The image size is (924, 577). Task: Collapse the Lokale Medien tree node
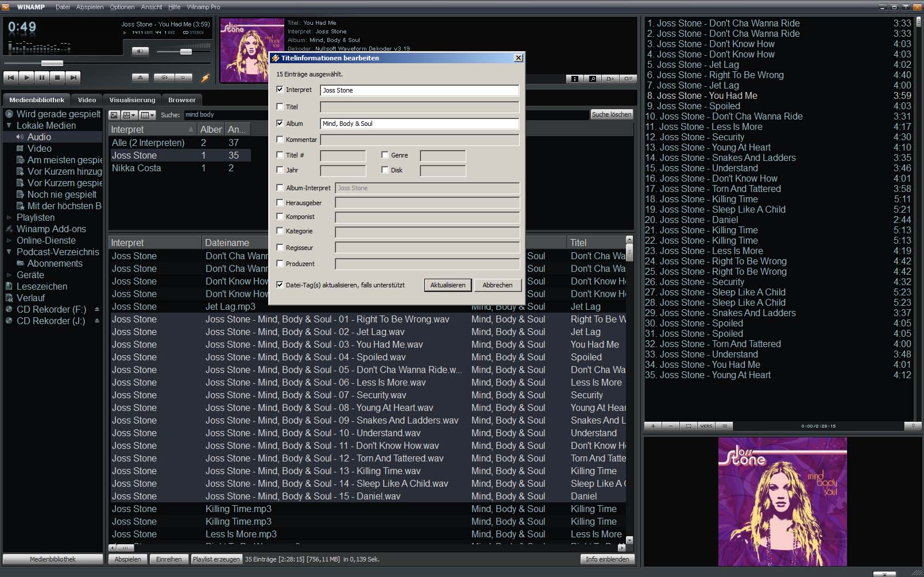tap(9, 125)
